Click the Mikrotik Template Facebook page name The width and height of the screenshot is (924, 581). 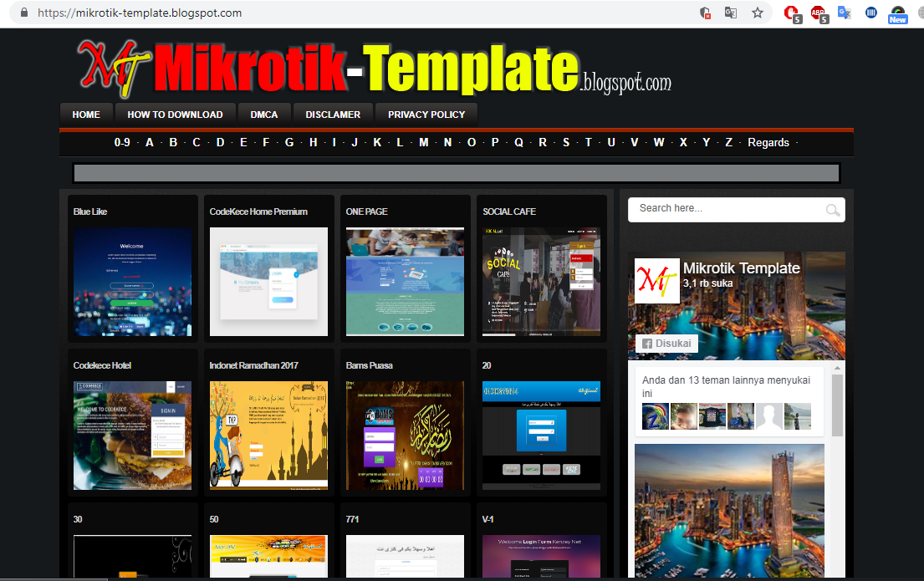point(742,268)
